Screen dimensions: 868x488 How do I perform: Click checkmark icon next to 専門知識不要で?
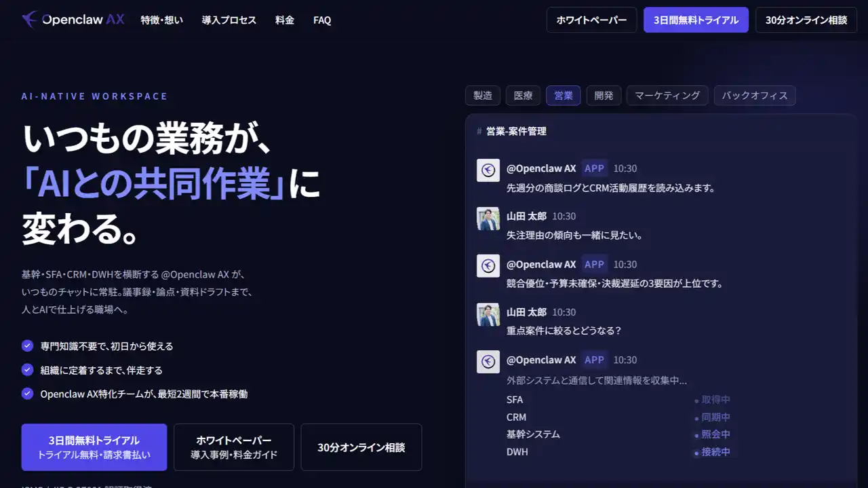27,345
